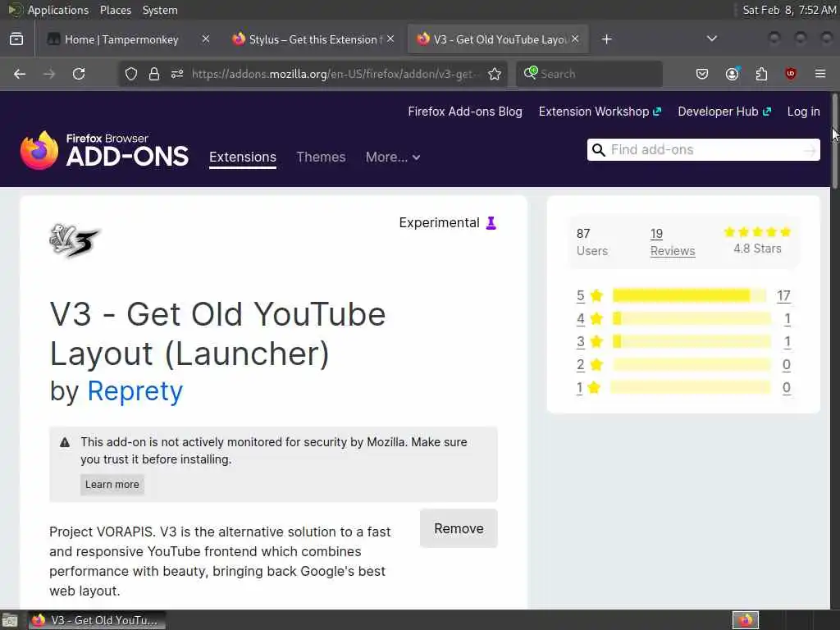Open site permissions icon in URL bar
840x630 pixels.
[x=177, y=74]
